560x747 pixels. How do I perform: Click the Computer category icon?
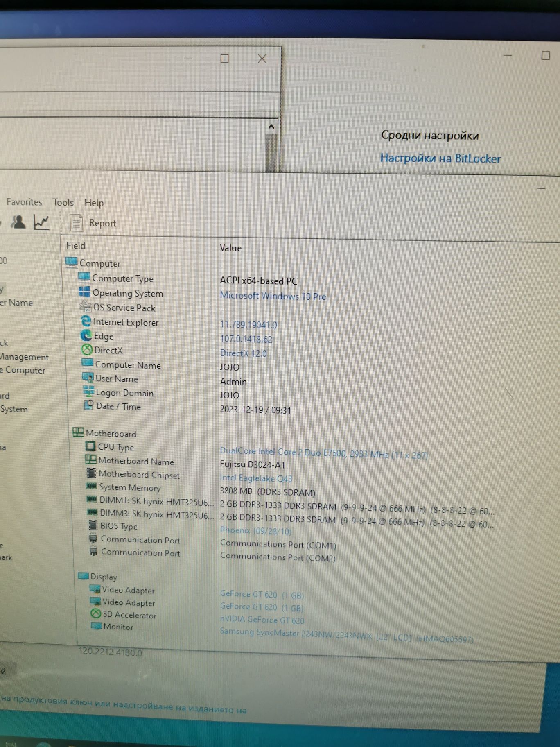click(x=72, y=262)
